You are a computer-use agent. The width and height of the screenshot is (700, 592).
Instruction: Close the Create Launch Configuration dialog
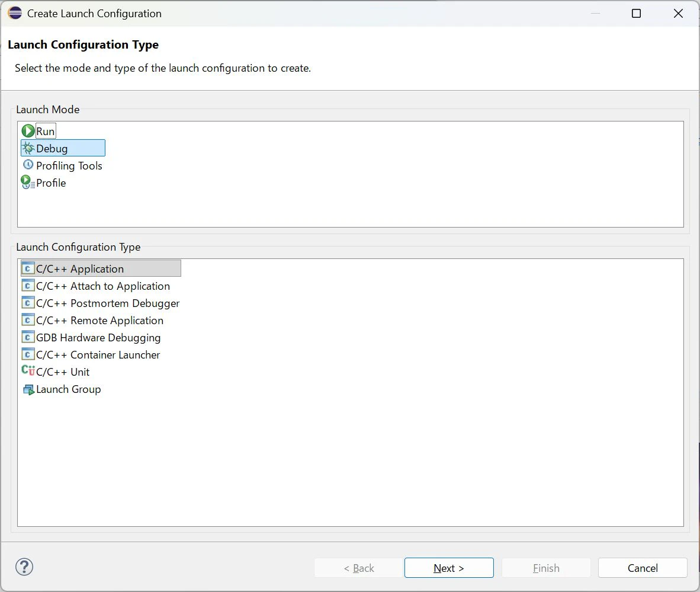tap(678, 14)
